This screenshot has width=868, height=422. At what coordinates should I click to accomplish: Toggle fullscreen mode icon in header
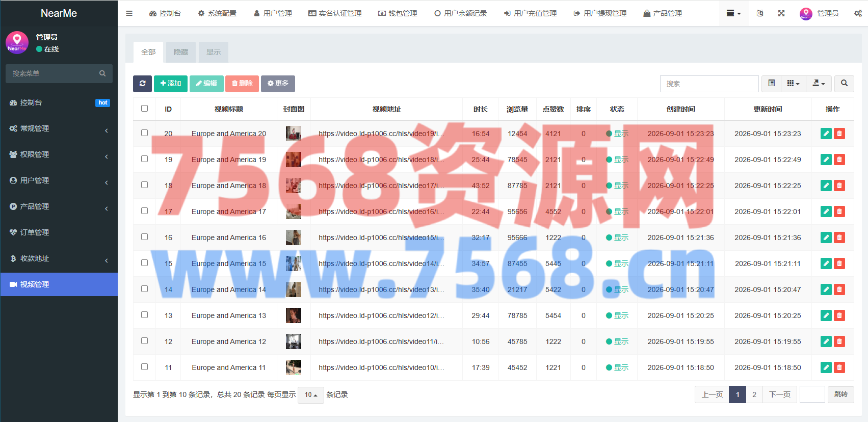781,13
